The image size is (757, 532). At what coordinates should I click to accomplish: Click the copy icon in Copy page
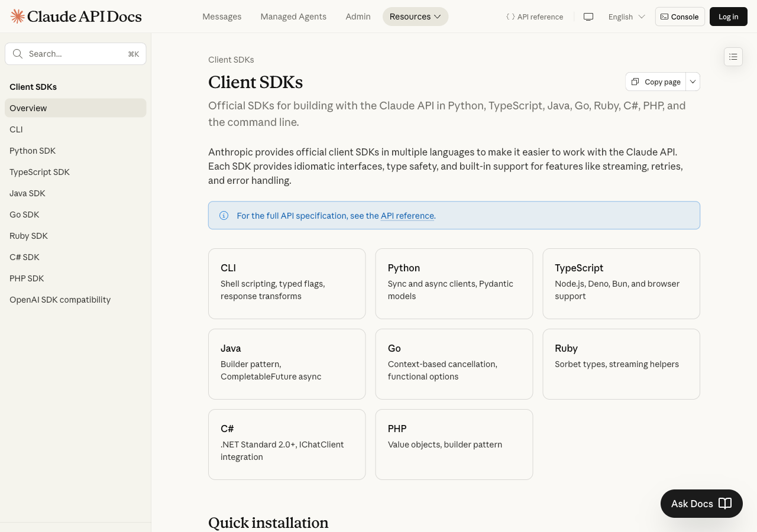635,82
